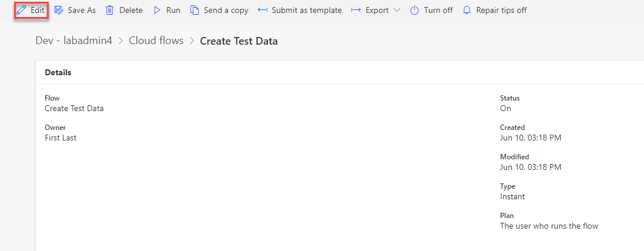Click the Create Test Data breadcrumb title
The image size is (644, 251).
[239, 41]
